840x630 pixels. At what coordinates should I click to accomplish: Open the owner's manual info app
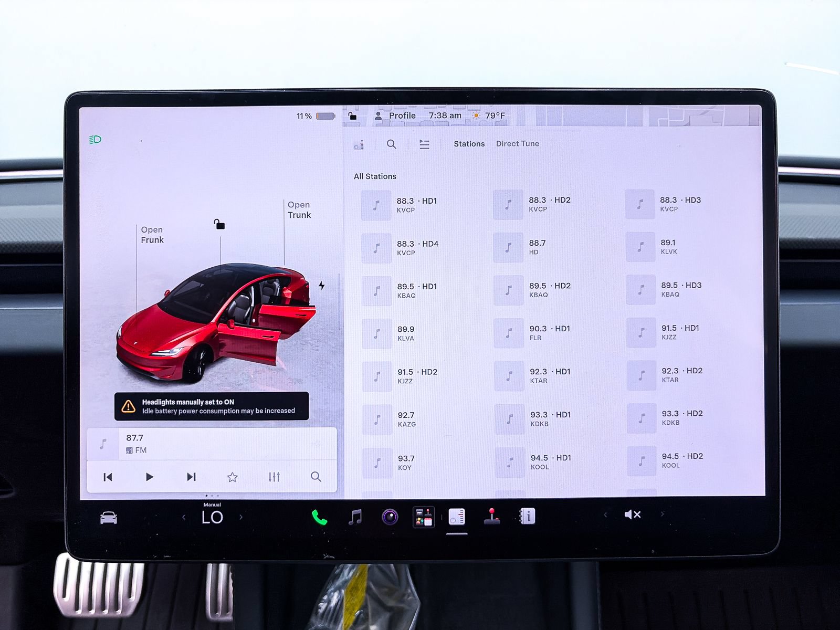click(x=527, y=516)
